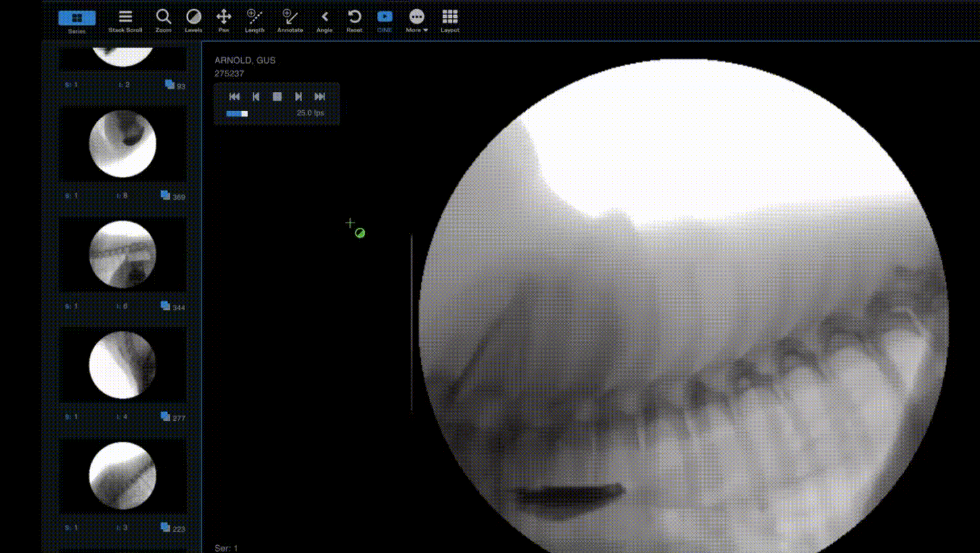Jump to last frame in cine player
Viewport: 980px width, 553px height.
(320, 97)
